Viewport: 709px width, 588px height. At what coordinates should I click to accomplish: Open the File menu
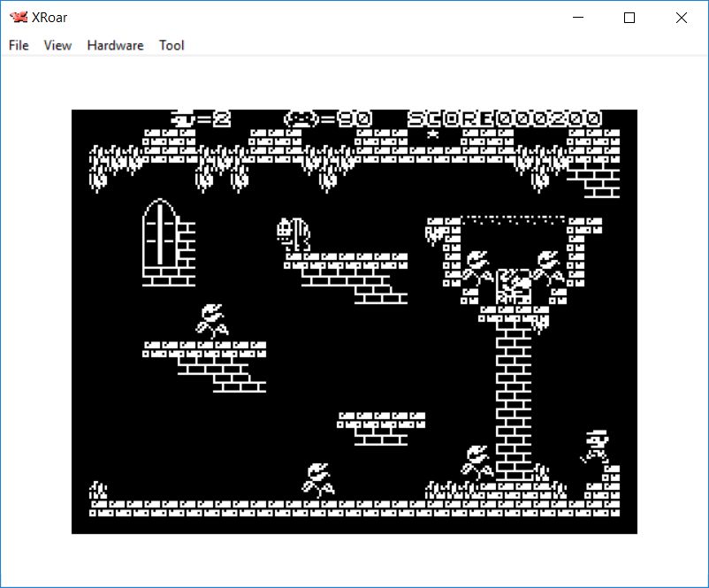(x=19, y=45)
